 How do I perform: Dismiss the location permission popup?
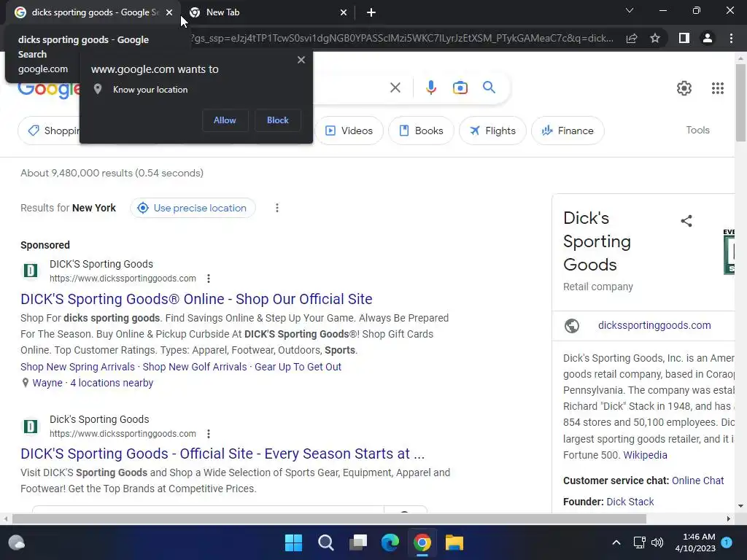301,60
